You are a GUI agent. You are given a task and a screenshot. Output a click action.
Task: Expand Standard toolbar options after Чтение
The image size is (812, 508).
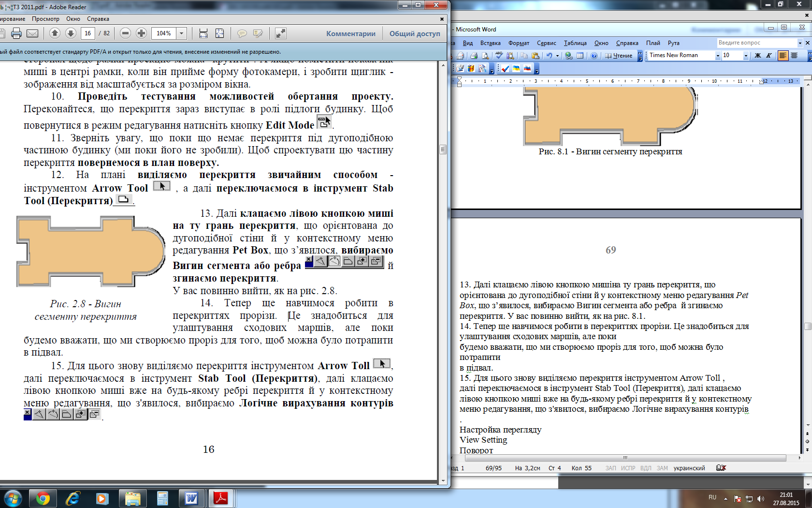click(x=640, y=56)
